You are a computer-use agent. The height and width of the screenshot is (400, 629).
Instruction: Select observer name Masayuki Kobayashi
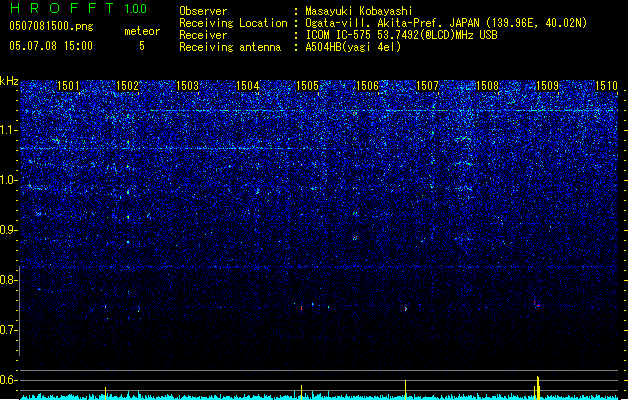(359, 11)
